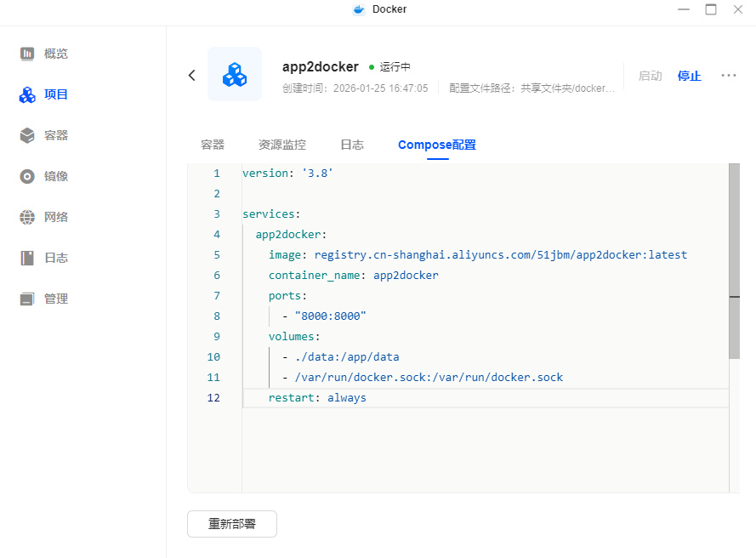756x558 pixels.
Task: Click the Overview (概览) sidebar icon
Action: [27, 54]
